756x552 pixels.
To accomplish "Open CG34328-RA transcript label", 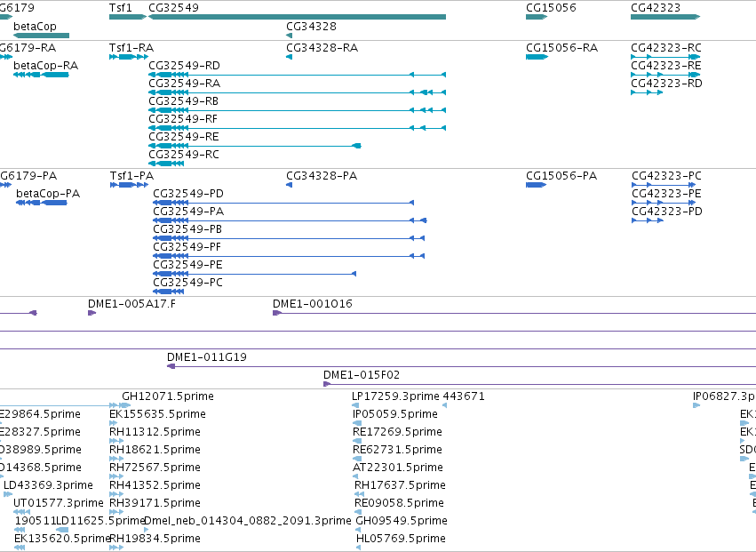I will click(x=322, y=48).
